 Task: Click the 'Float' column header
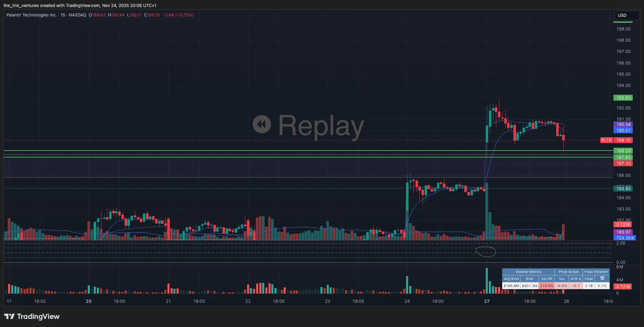click(589, 279)
